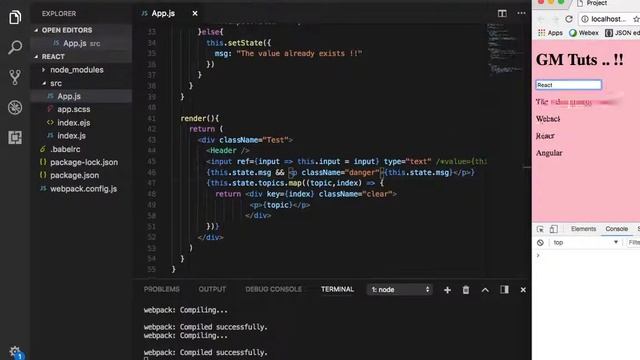This screenshot has height=360, width=640.
Task: Move the panel using the layout icon
Action: (504, 289)
